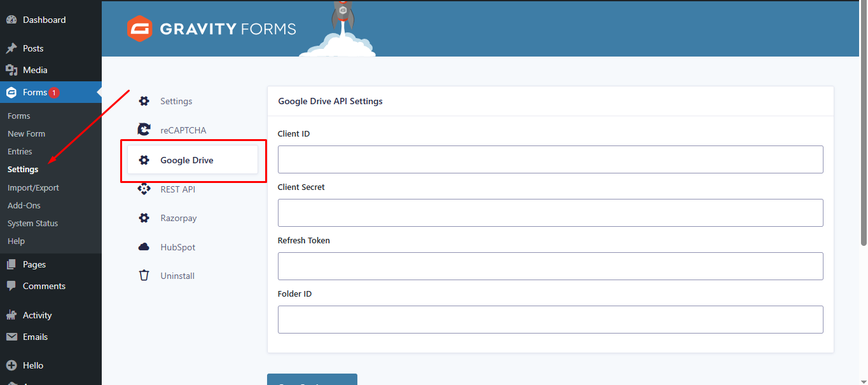Viewport: 868px width, 385px height.
Task: Click the Gravity Forms wordmark text
Action: click(228, 29)
